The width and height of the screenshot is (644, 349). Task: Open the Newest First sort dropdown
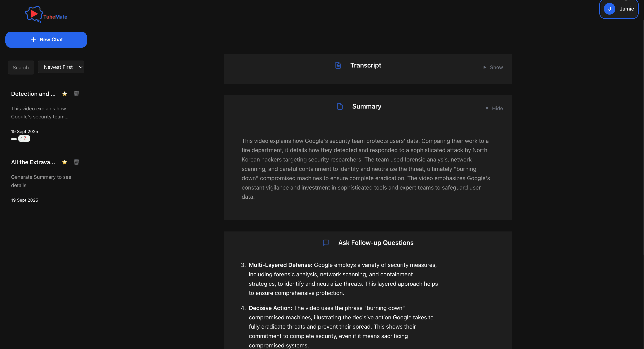click(61, 67)
